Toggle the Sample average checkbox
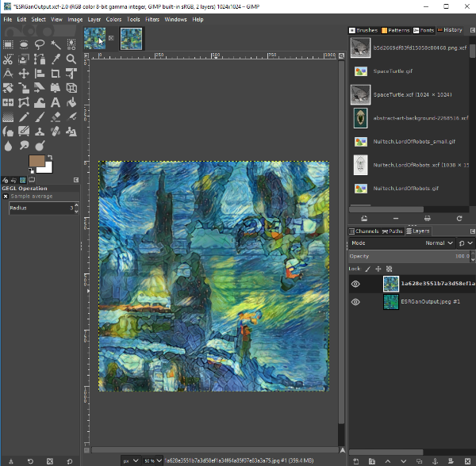 (x=6, y=195)
